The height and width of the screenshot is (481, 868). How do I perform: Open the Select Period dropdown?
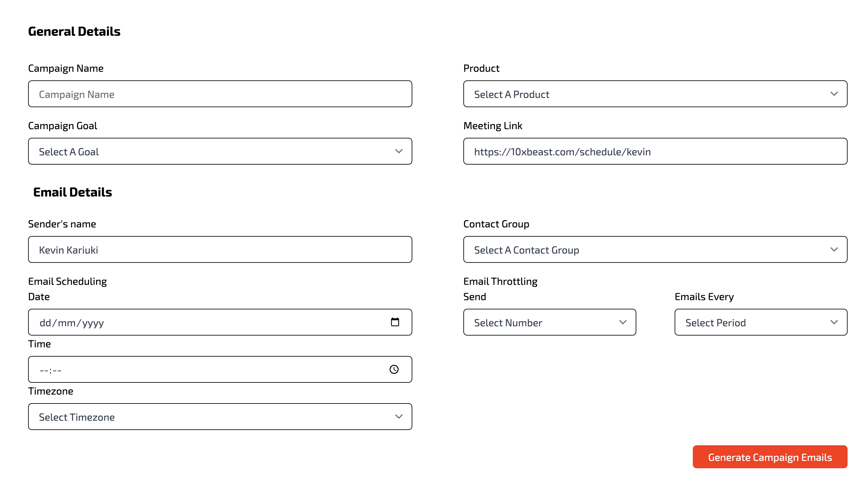coord(752,322)
